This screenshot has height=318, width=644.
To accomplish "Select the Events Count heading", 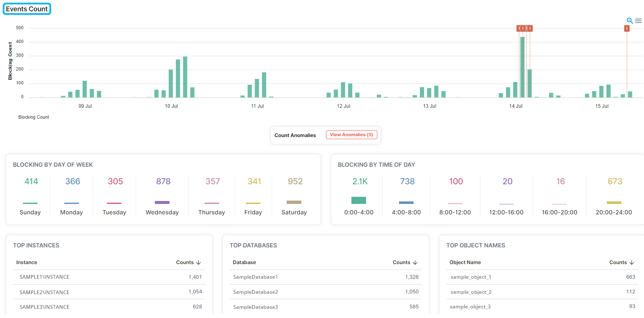I will pos(27,9).
